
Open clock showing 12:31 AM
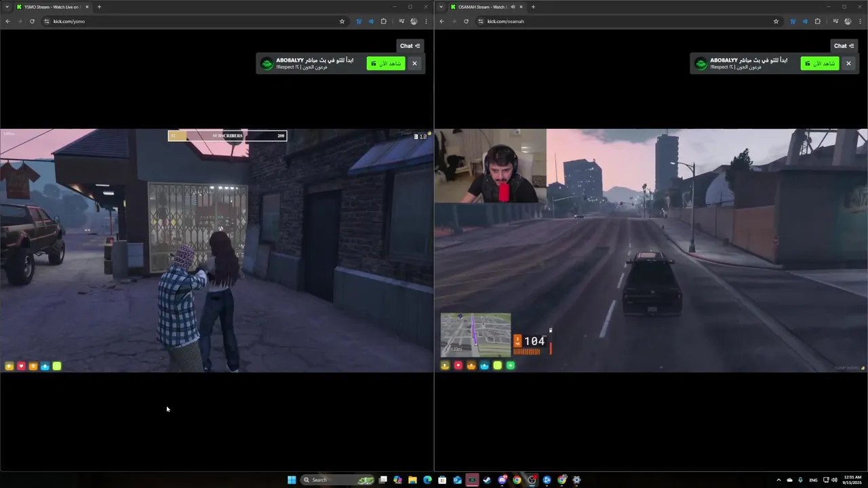(x=852, y=480)
